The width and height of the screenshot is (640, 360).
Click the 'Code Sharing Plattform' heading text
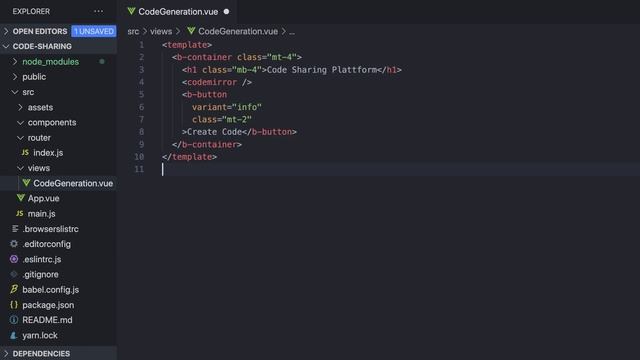tap(322, 70)
